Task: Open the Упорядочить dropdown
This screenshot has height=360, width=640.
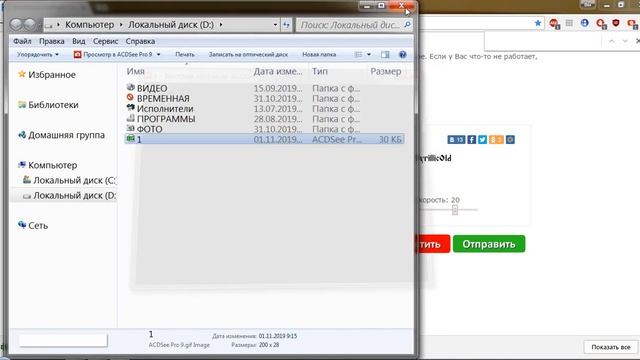Action: click(38, 54)
